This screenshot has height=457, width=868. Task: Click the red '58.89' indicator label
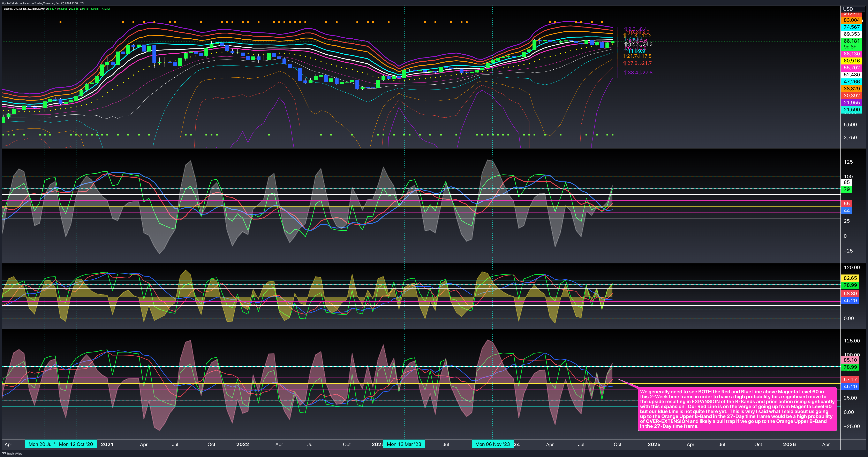[x=850, y=294]
